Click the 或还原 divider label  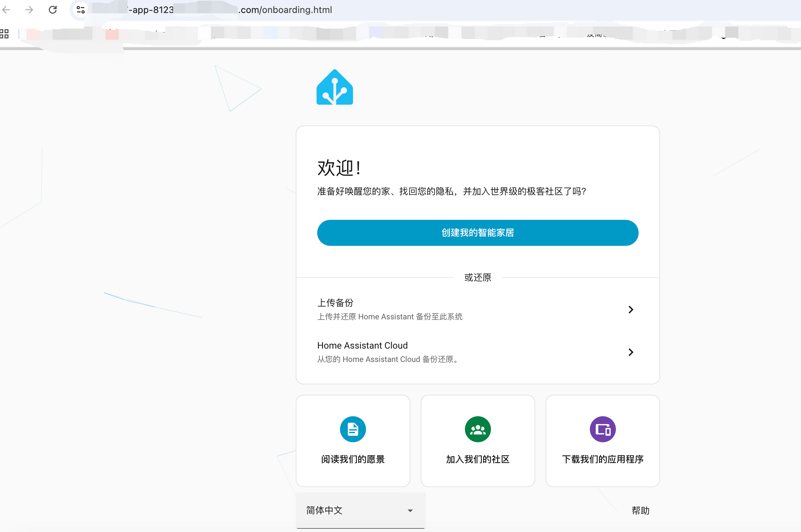coord(478,277)
